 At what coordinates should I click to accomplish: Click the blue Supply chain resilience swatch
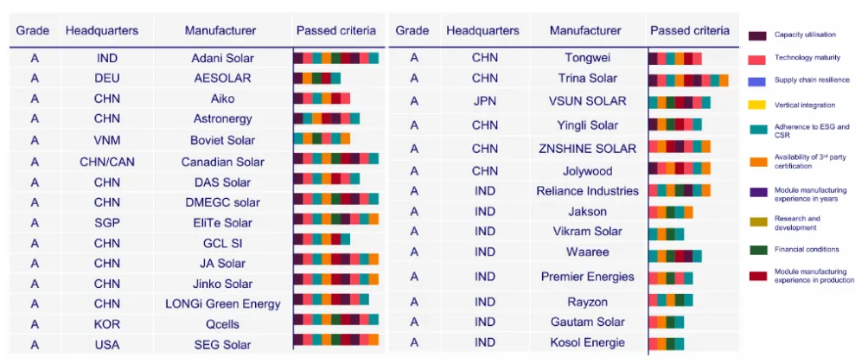pos(757,80)
